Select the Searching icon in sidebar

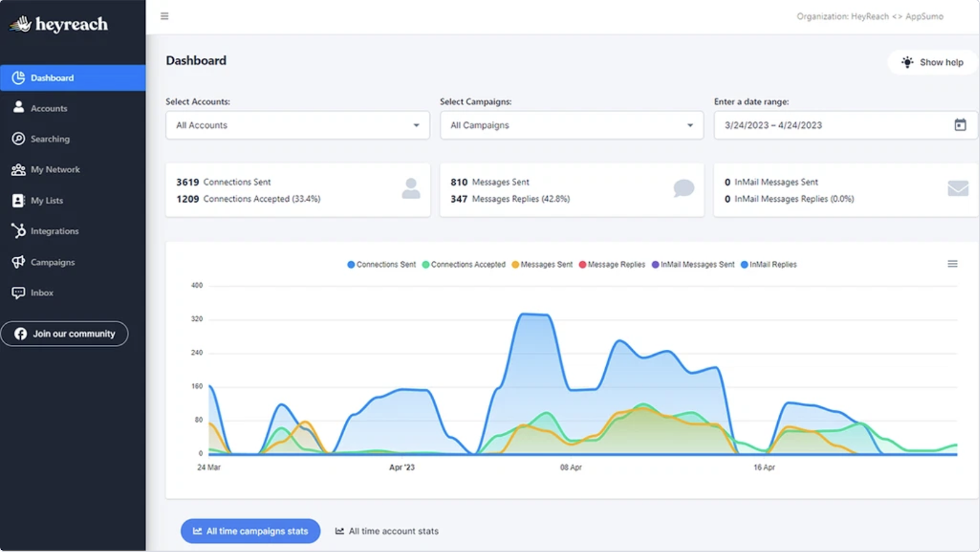tap(18, 138)
